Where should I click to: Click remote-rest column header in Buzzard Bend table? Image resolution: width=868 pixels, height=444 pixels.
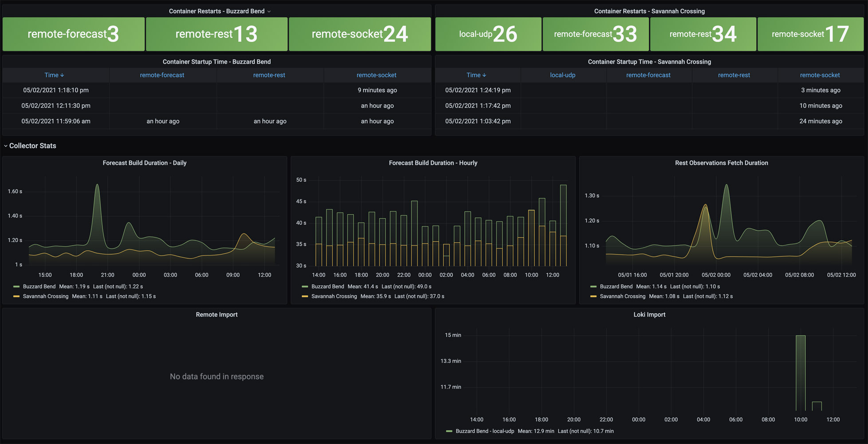tap(269, 75)
